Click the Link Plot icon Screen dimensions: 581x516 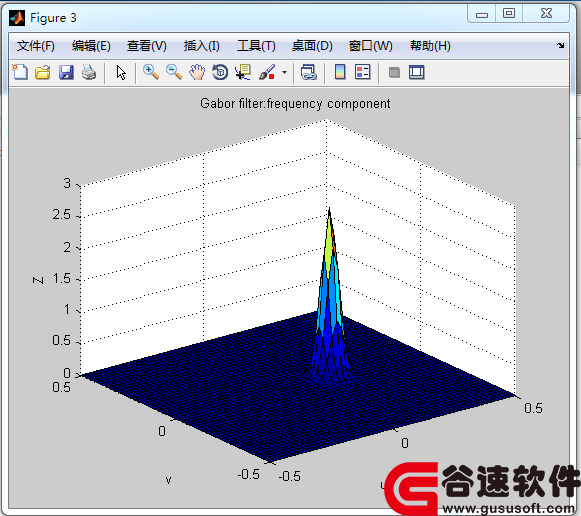(309, 72)
